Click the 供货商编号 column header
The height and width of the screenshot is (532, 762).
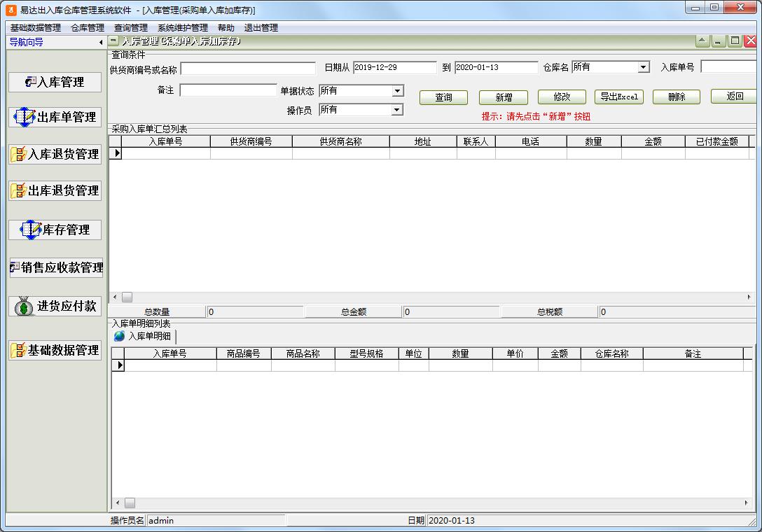coord(251,141)
